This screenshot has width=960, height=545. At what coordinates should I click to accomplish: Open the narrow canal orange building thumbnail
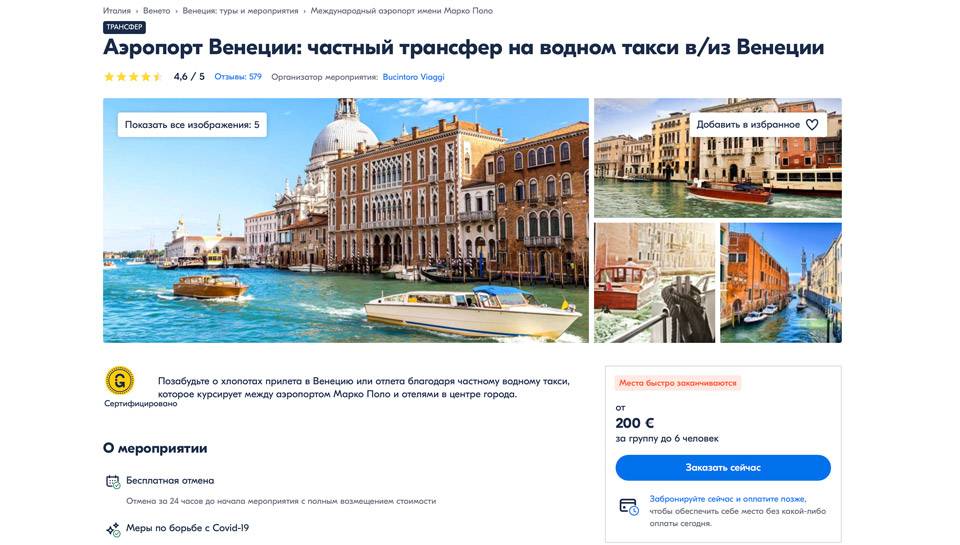pos(781,282)
